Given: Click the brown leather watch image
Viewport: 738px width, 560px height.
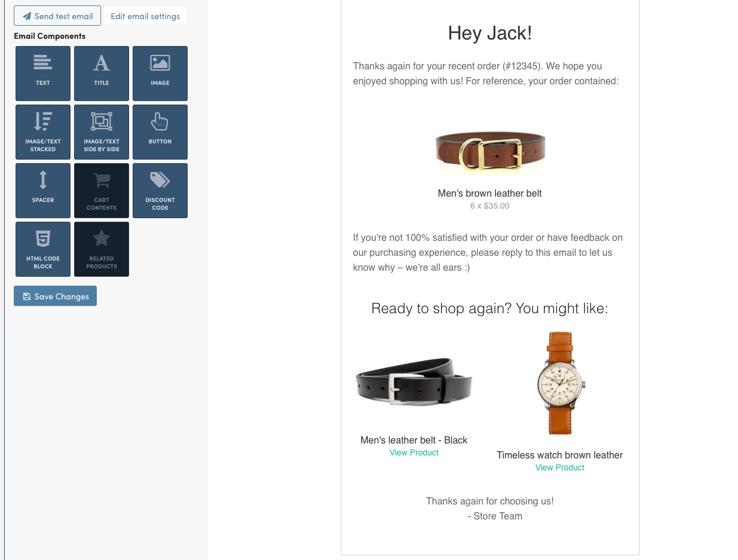Looking at the screenshot, I should [x=560, y=383].
